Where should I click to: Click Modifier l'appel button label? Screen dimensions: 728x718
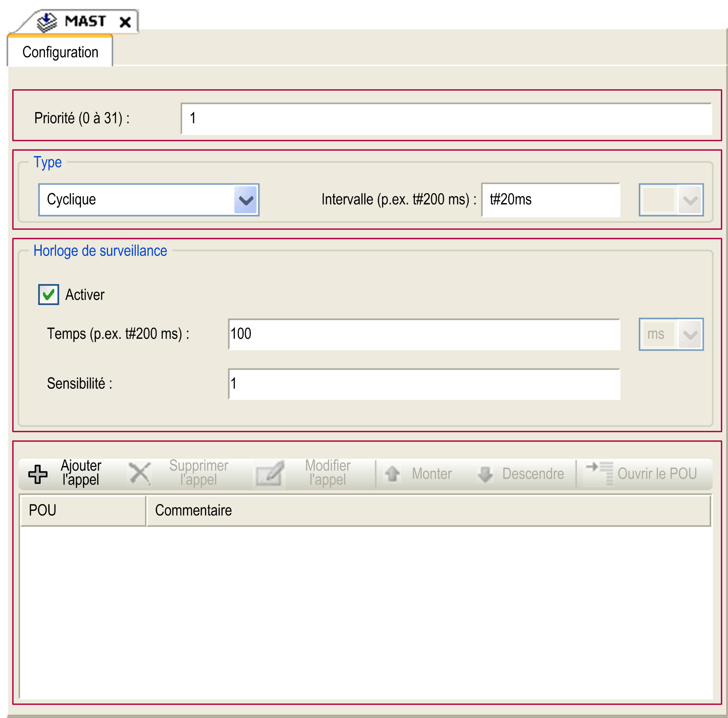click(x=328, y=473)
